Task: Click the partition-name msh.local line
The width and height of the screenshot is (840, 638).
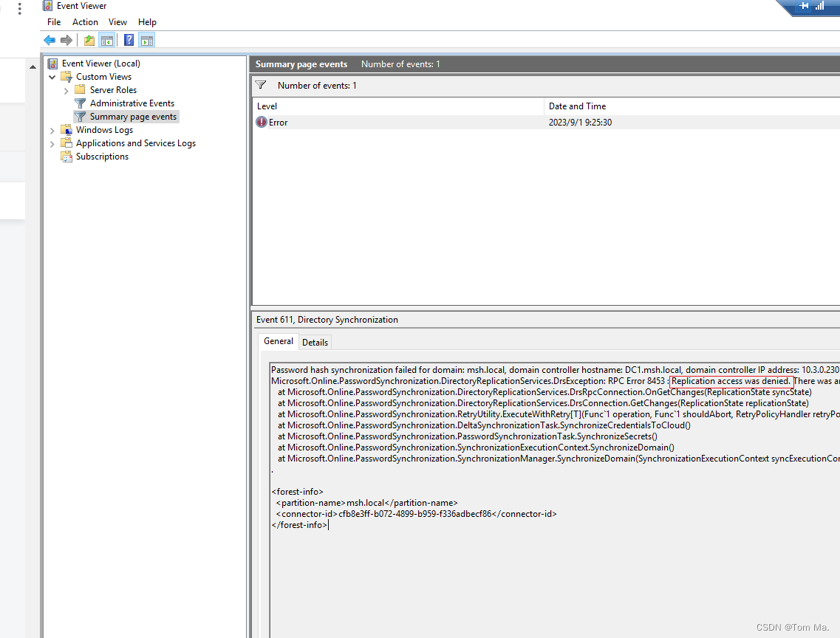Action: click(367, 503)
